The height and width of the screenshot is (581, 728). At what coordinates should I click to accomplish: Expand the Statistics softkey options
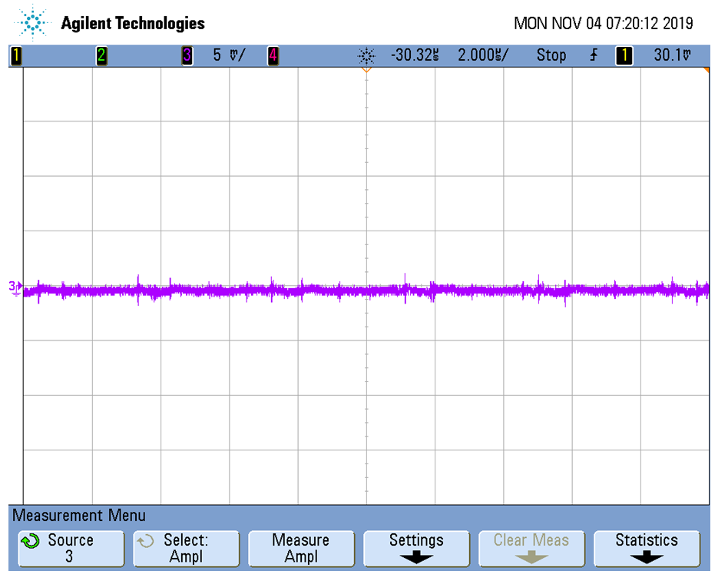(647, 548)
